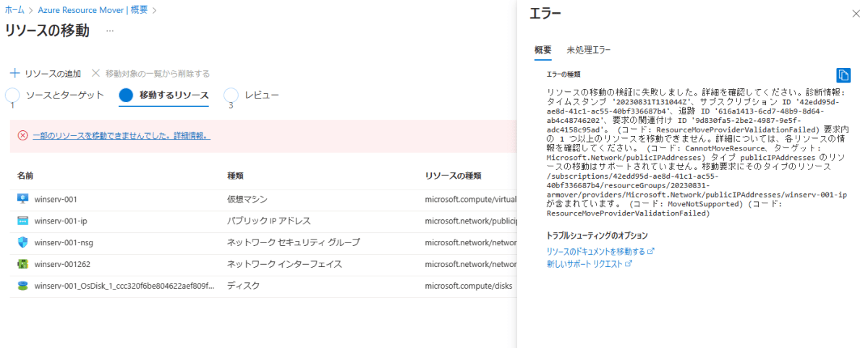Click external link icon beside リソースのドキュメントを移動する

click(x=650, y=252)
